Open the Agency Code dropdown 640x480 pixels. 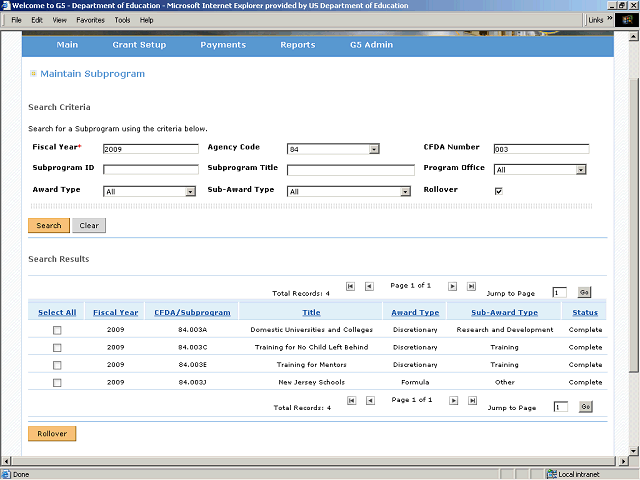coord(374,149)
